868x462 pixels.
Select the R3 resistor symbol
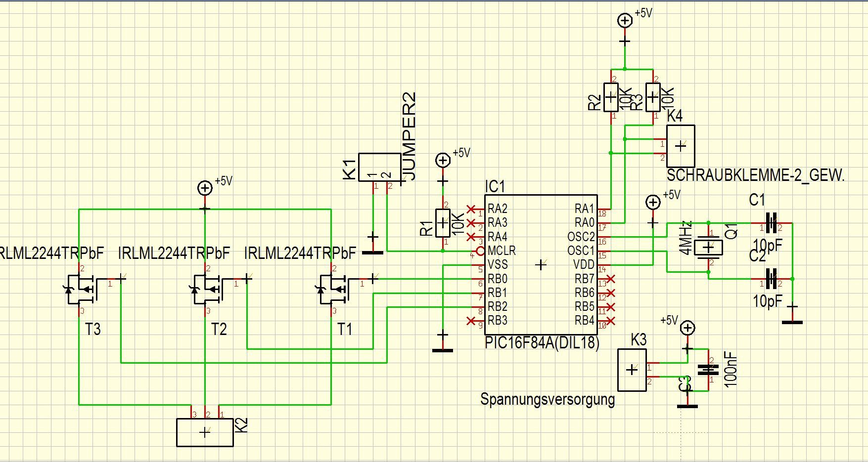653,97
